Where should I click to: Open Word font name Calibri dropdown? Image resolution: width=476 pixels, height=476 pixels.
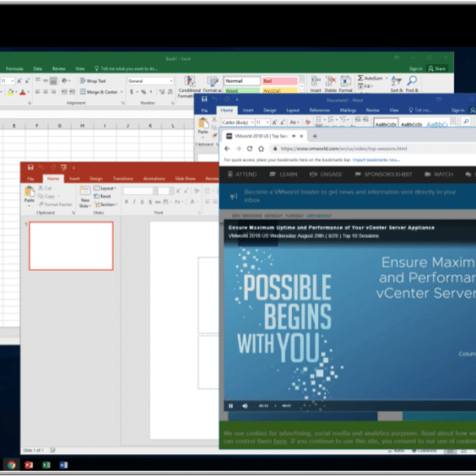click(252, 122)
